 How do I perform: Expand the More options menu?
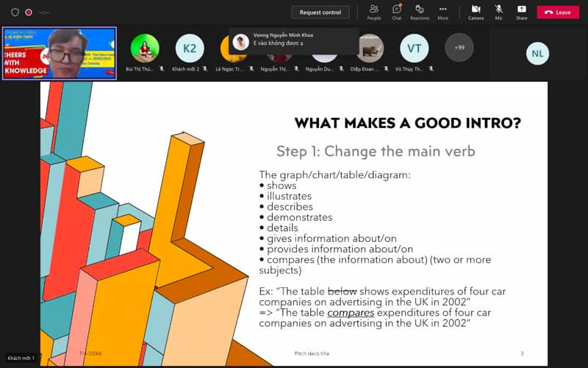pos(442,11)
